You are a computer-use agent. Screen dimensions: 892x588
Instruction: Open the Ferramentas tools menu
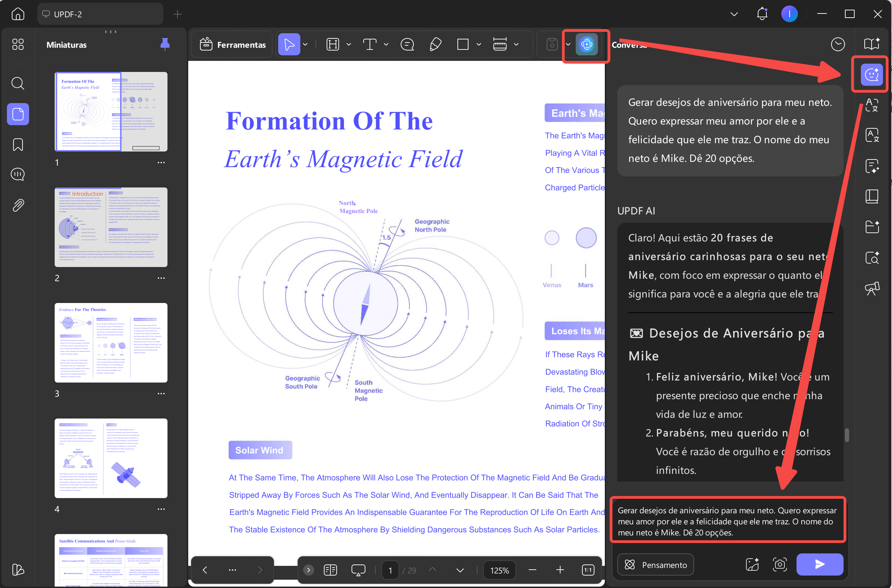(x=233, y=45)
